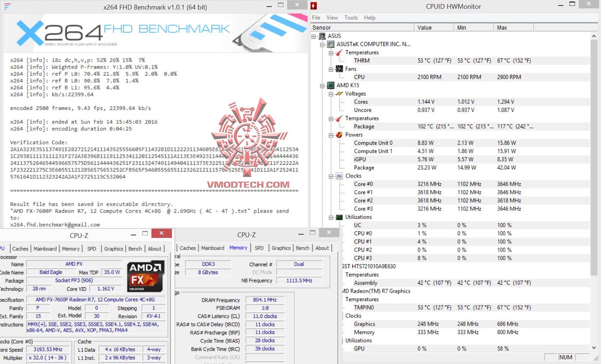Click the '804.1 MHz' DRAM Frequency value
This screenshot has width=601, height=364.
pyautogui.click(x=265, y=300)
